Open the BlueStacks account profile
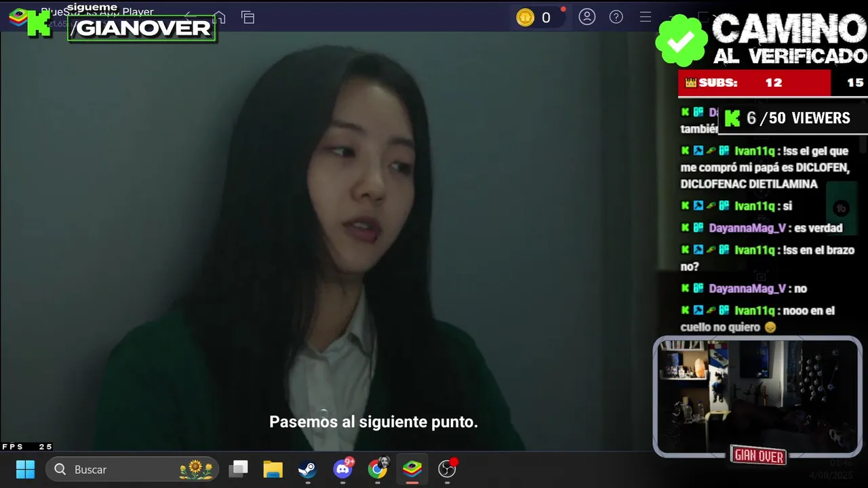 point(587,17)
